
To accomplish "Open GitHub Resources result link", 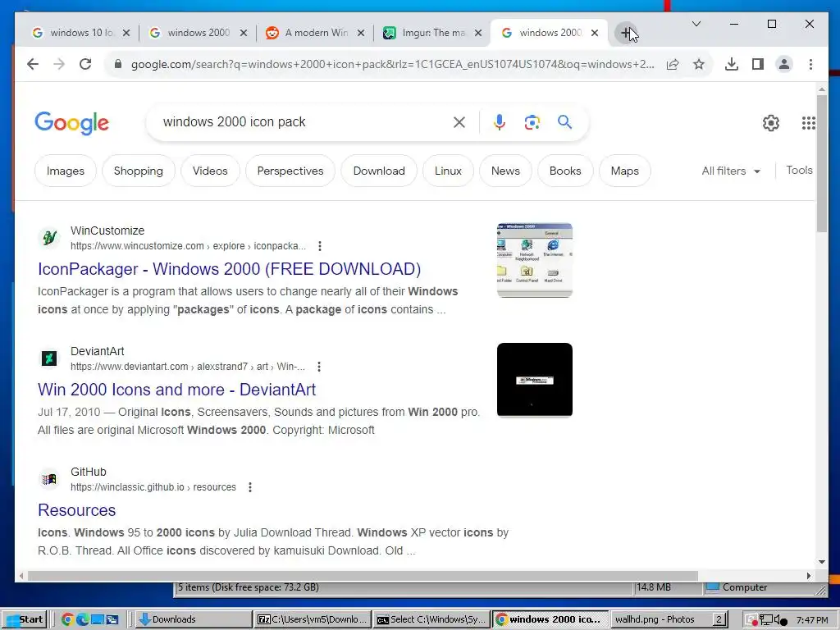I will (76, 510).
